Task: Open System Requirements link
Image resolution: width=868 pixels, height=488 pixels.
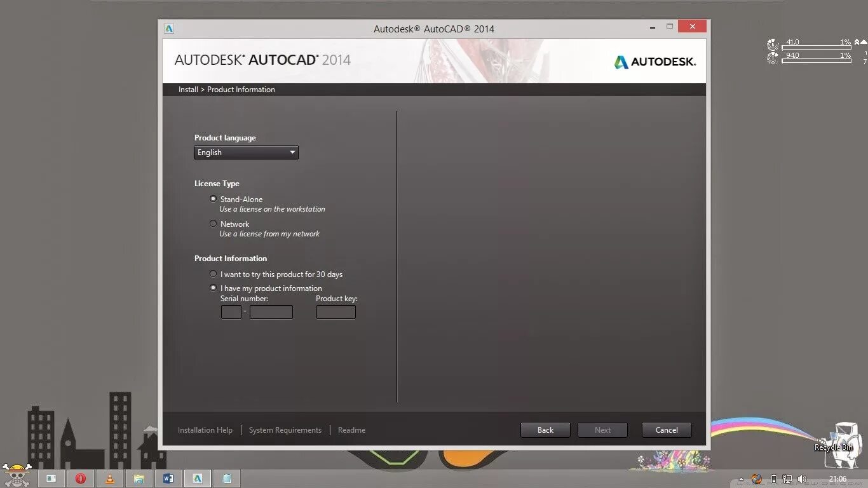Action: click(285, 430)
